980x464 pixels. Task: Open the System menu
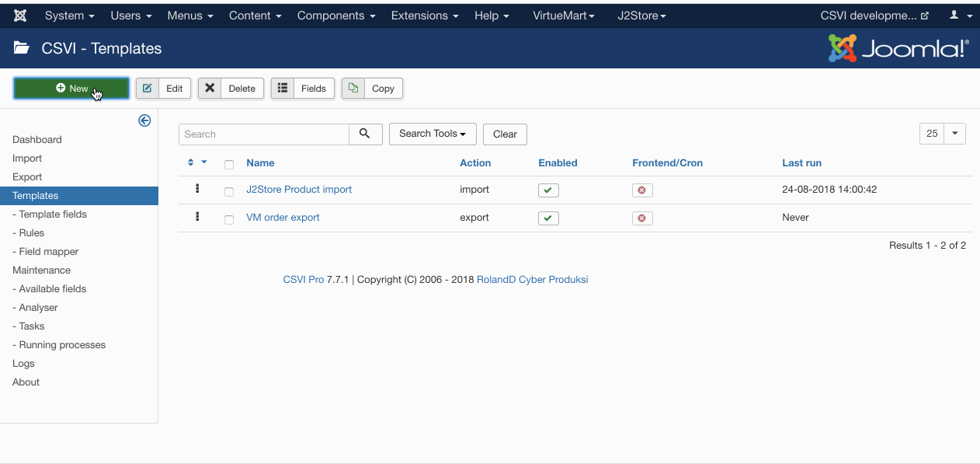70,16
